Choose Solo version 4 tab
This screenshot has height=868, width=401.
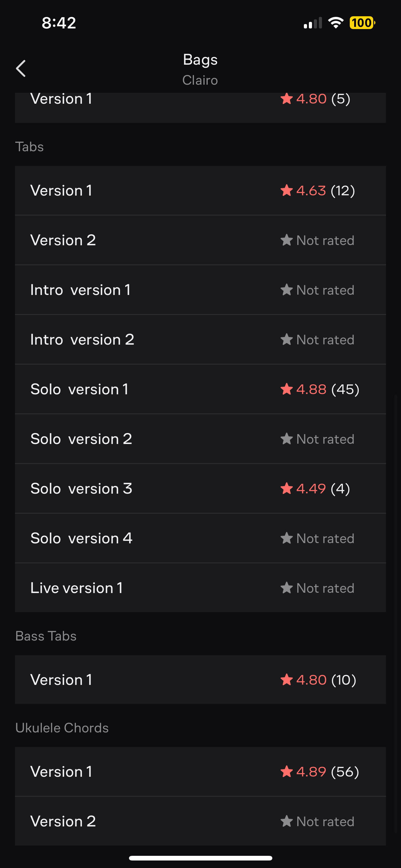click(200, 538)
